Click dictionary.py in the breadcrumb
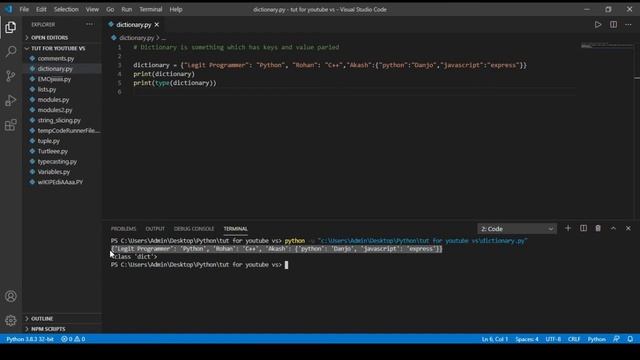Image resolution: width=640 pixels, height=360 pixels. tap(137, 38)
